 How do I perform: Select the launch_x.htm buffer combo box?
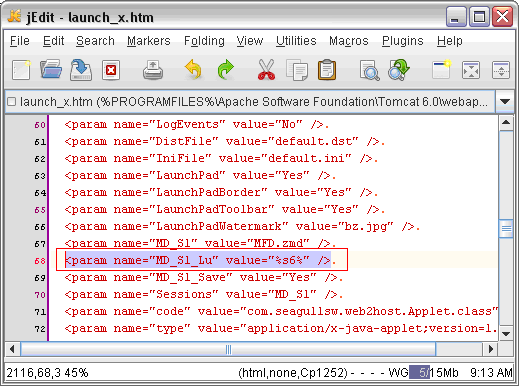(250, 101)
